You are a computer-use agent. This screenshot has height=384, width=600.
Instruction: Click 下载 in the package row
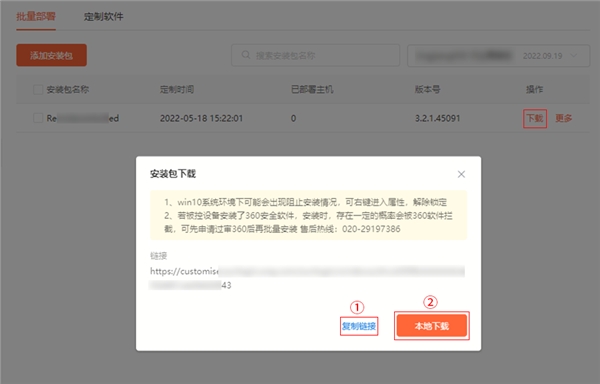click(535, 118)
